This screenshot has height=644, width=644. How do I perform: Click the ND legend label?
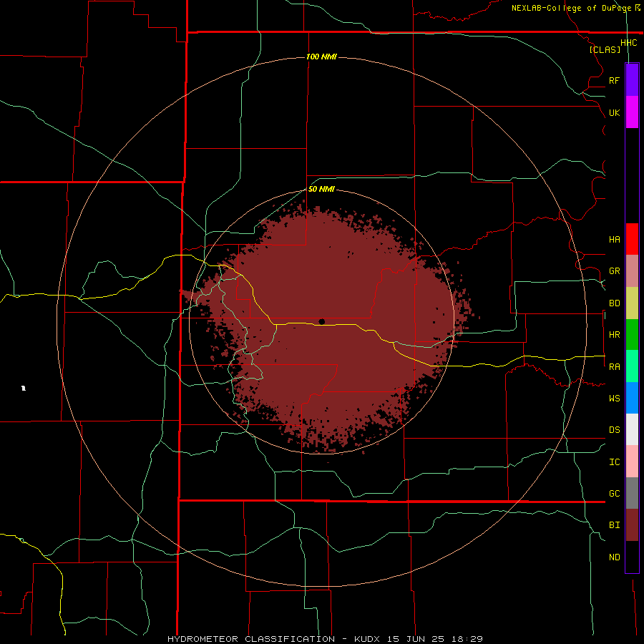coord(614,557)
